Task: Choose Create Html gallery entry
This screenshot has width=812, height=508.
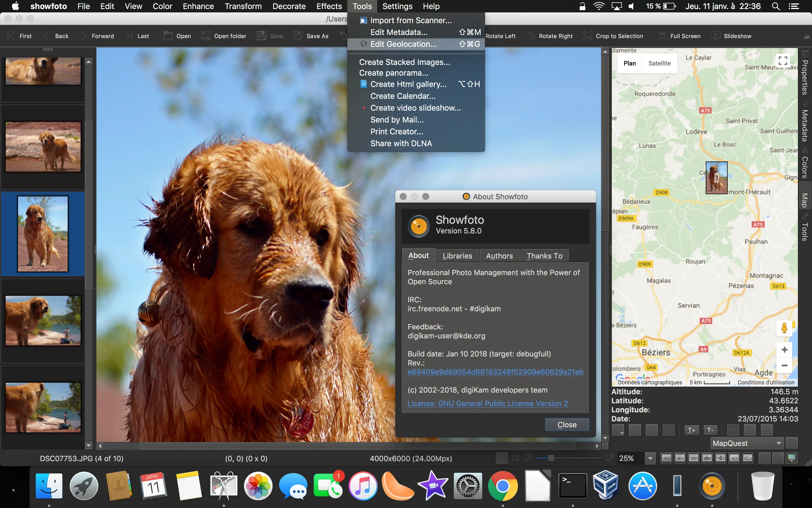Action: [x=416, y=84]
